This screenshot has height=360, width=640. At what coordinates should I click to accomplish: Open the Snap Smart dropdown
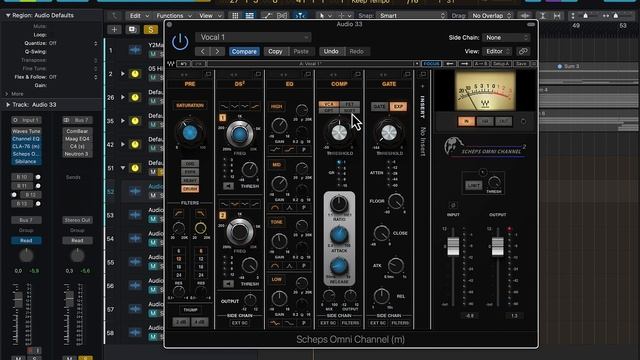tap(411, 16)
